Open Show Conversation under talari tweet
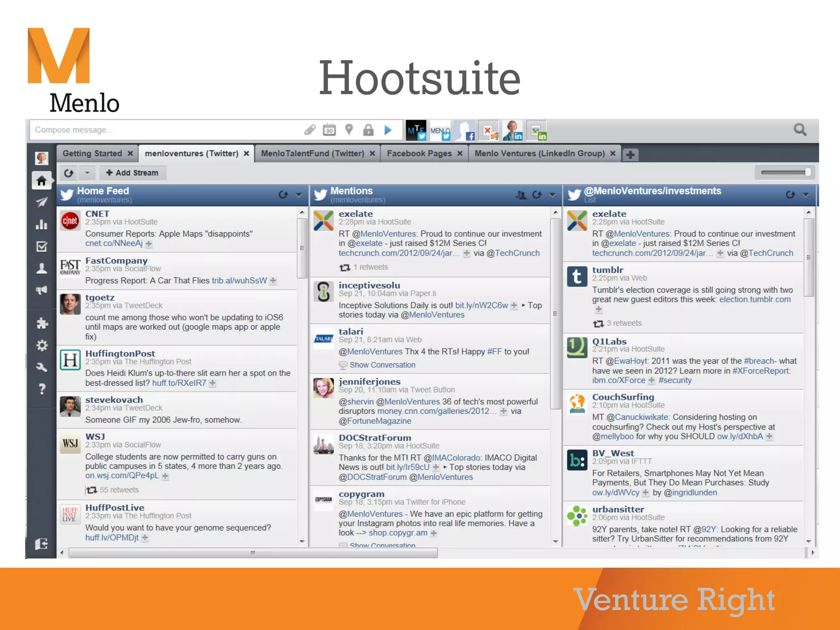Viewport: 840px width, 630px height. pyautogui.click(x=382, y=365)
